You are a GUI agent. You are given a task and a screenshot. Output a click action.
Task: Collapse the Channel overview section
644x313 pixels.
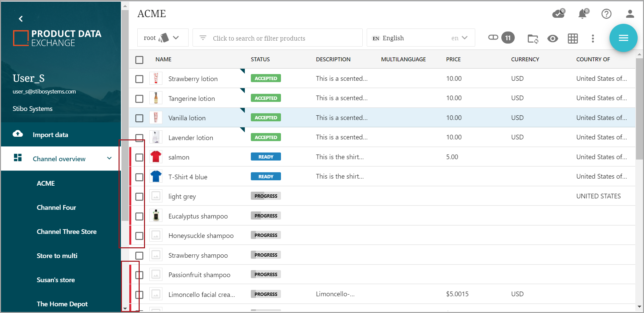click(x=109, y=159)
